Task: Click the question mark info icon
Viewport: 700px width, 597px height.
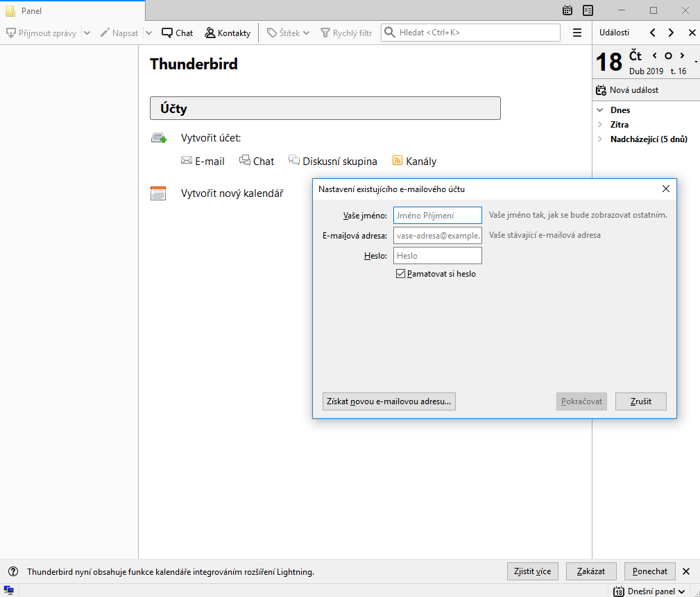Action: tap(13, 571)
